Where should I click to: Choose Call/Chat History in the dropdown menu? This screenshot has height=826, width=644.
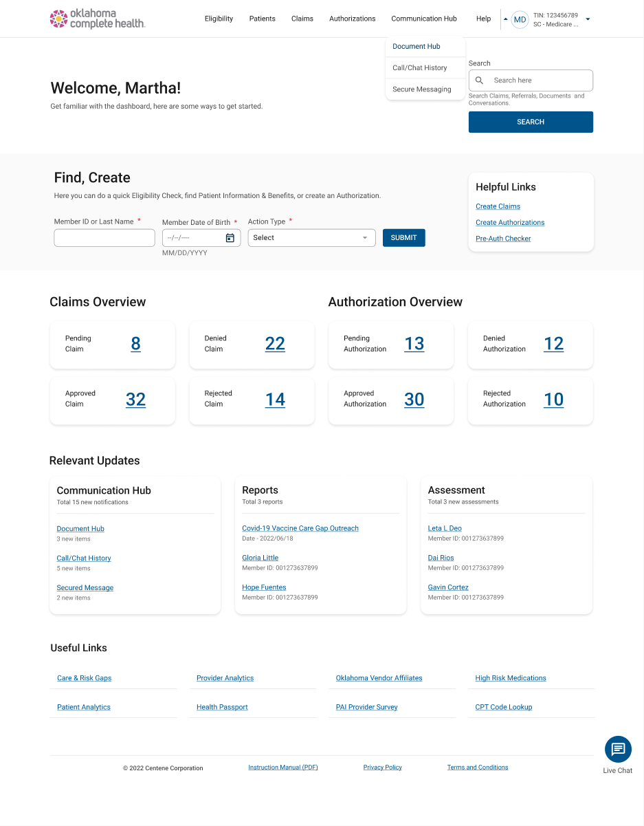(x=420, y=68)
